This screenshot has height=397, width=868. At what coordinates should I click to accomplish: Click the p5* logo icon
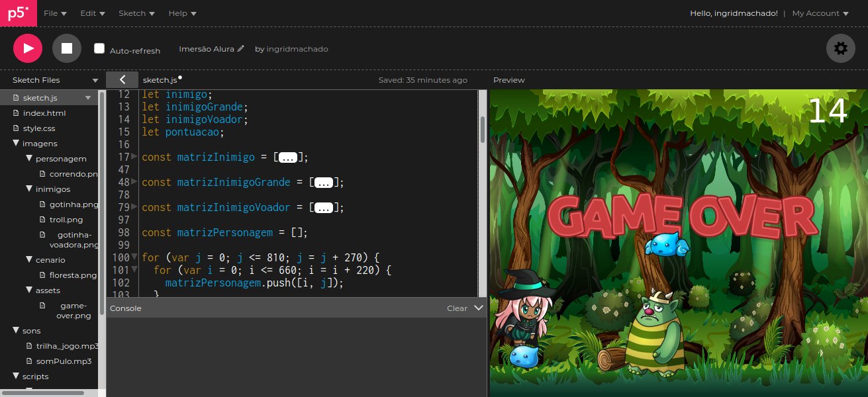pos(18,13)
